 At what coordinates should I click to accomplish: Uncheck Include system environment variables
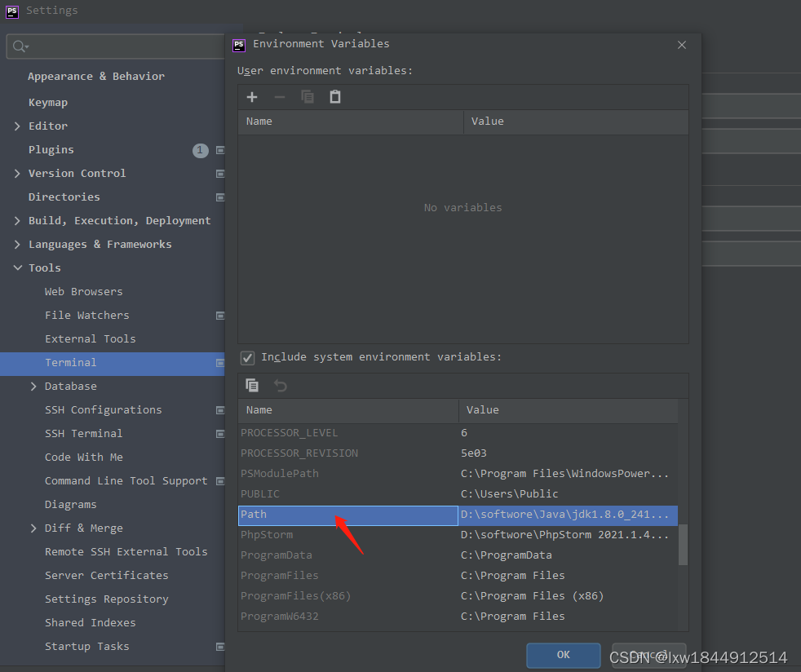(x=247, y=358)
